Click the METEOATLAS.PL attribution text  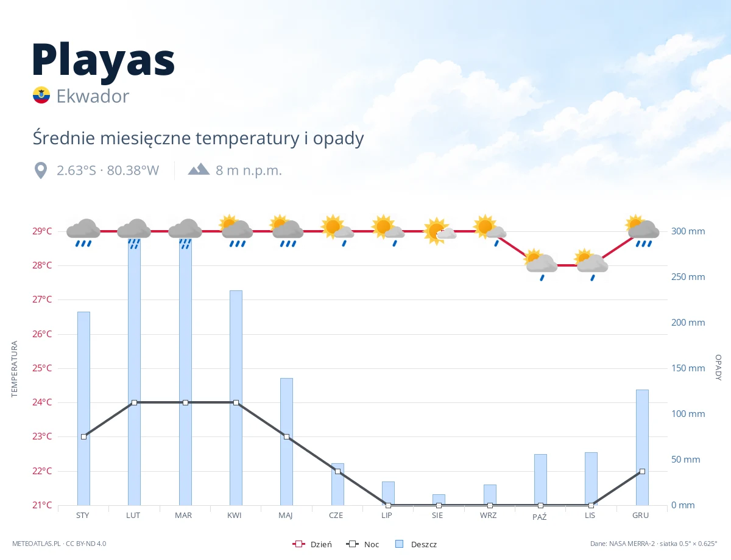coord(58,544)
